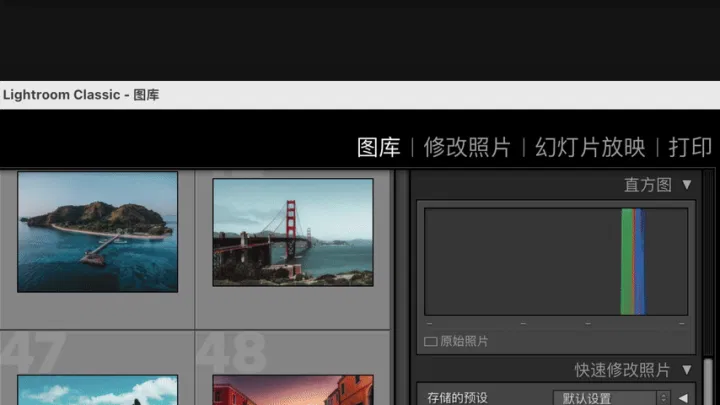Toggle the 原始照片 checkbox box
Image resolution: width=720 pixels, height=405 pixels.
431,341
